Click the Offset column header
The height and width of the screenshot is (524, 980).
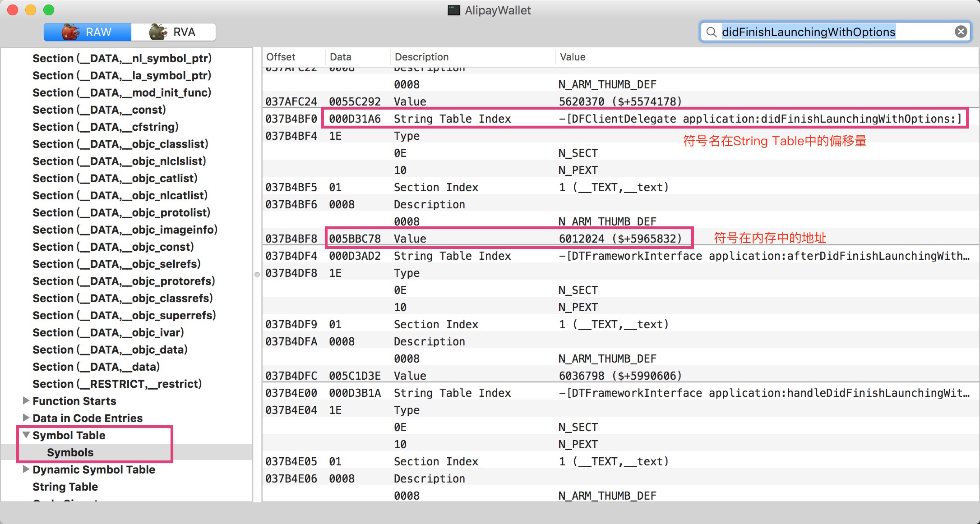(281, 57)
